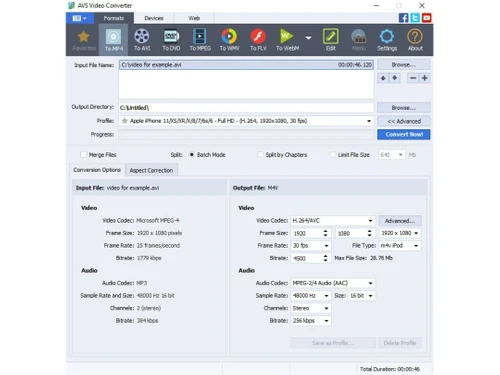This screenshot has height=375, width=500.
Task: Select the Batch Mode radio button
Action: tap(192, 155)
